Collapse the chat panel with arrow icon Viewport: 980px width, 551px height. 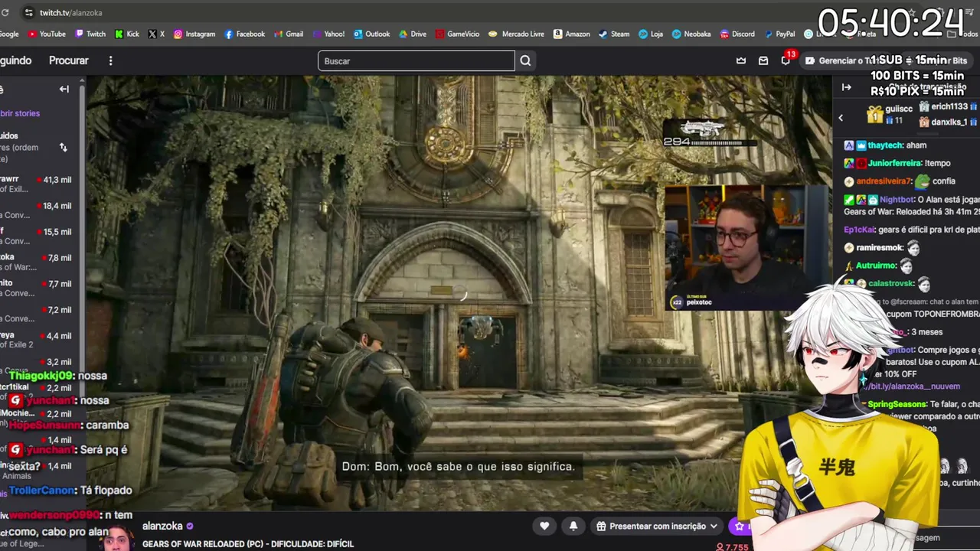[846, 87]
